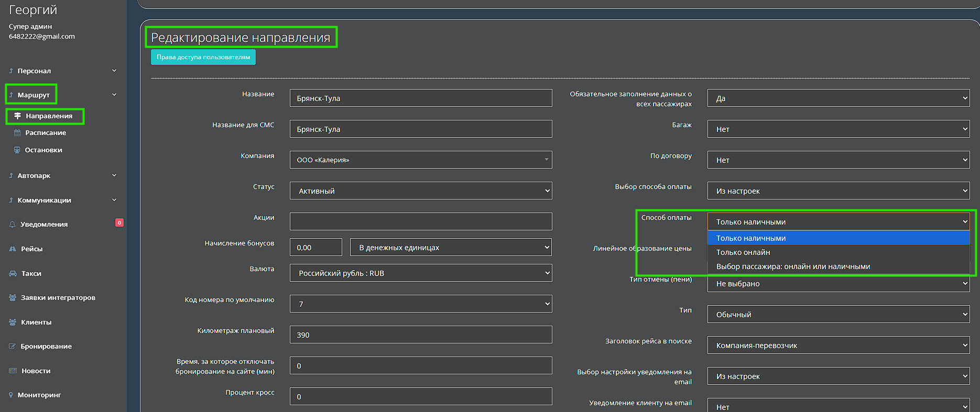Select the Только онлайн payment option
Viewport: 980px width, 412px height.
tap(743, 252)
